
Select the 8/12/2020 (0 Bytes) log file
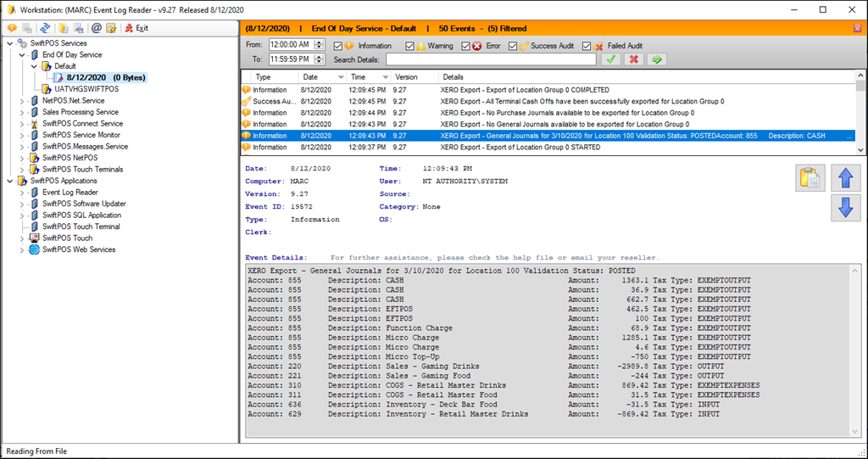point(106,77)
